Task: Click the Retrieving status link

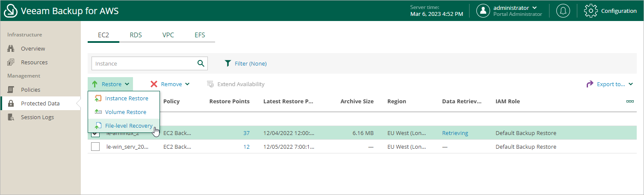Action: [x=455, y=133]
